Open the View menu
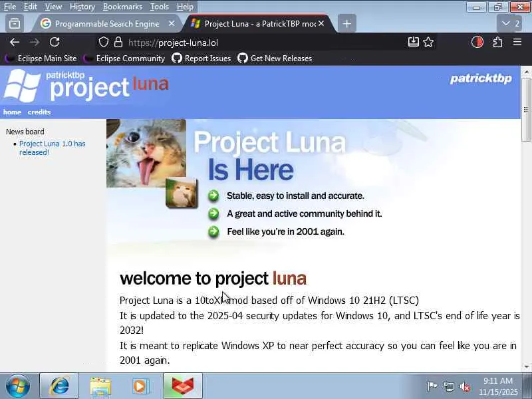 [x=54, y=7]
